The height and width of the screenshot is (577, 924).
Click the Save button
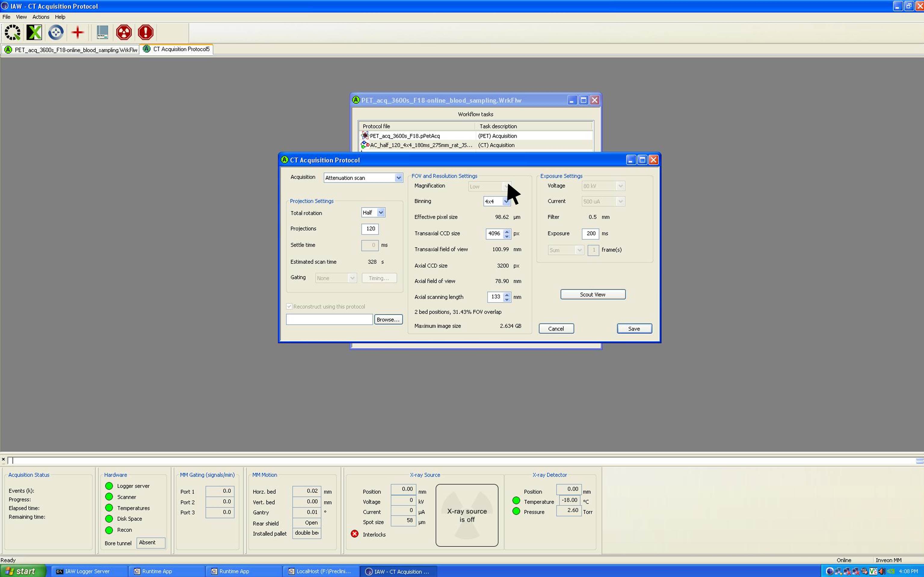click(634, 328)
